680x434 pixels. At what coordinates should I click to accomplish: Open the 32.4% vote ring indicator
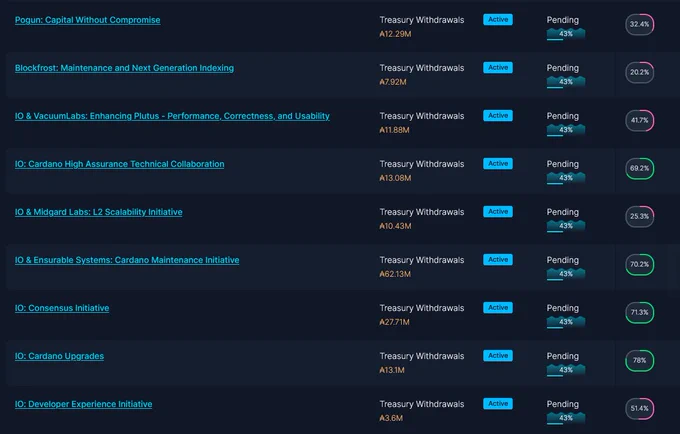[x=640, y=24]
